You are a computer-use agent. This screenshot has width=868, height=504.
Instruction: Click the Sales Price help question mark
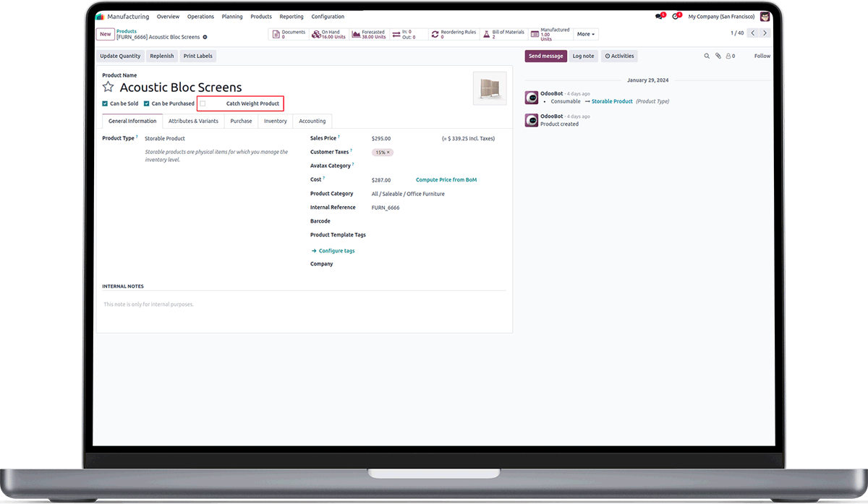click(x=339, y=137)
